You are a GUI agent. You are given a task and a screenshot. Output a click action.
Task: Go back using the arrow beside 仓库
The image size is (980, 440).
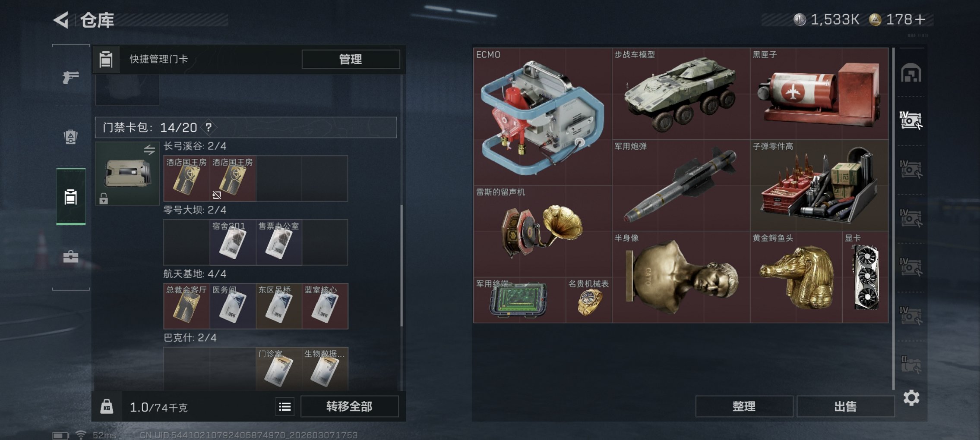pyautogui.click(x=61, y=20)
